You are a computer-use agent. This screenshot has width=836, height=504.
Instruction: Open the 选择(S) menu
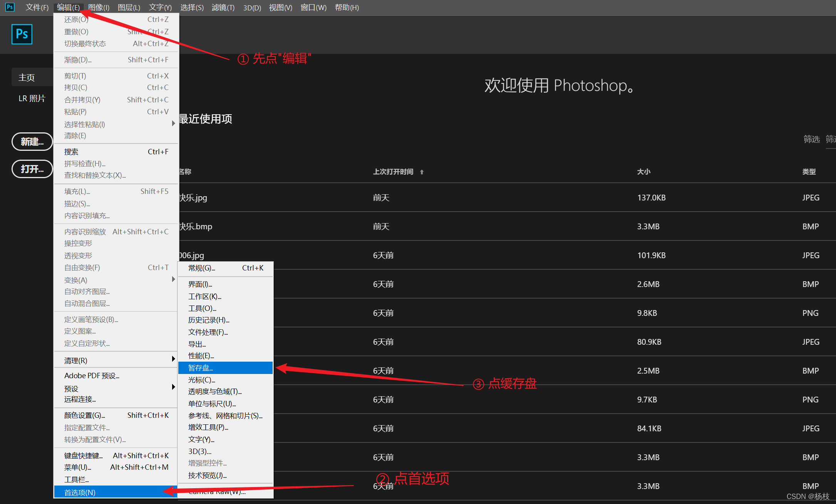click(192, 7)
